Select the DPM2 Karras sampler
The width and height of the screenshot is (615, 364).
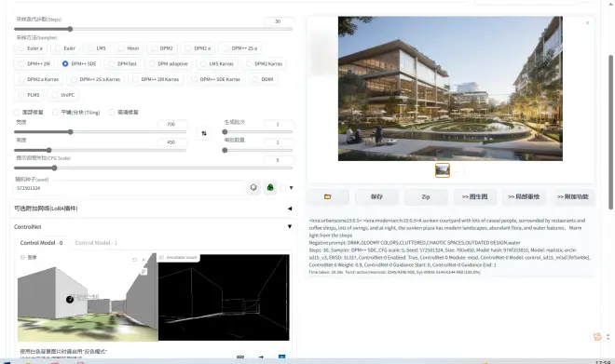[x=265, y=63]
